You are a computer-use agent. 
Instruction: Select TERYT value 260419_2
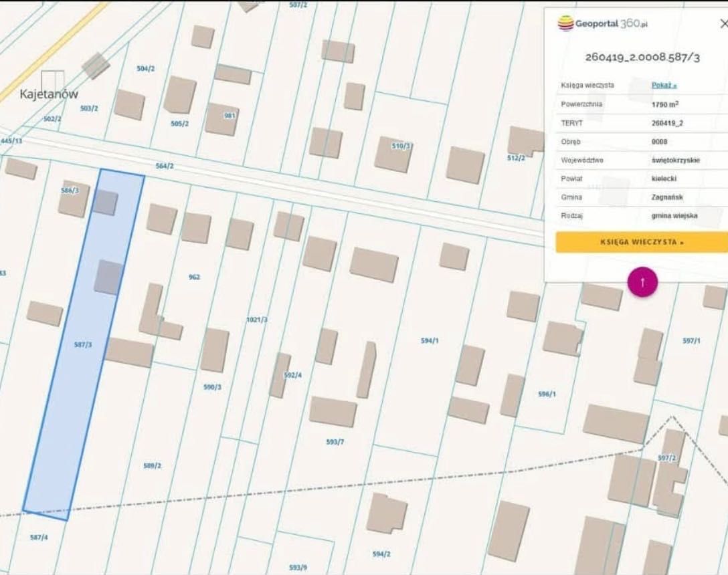667,123
